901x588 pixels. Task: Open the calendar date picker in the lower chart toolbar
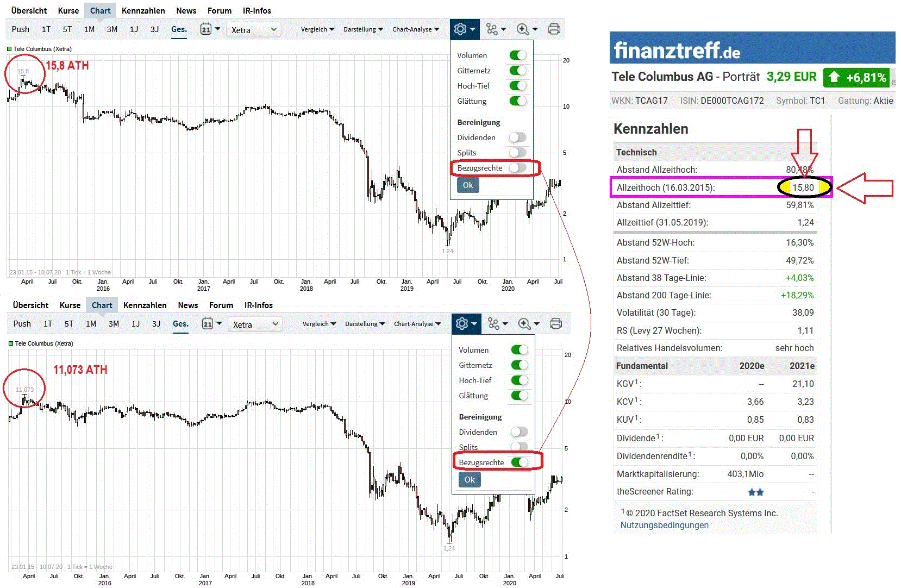[x=211, y=323]
